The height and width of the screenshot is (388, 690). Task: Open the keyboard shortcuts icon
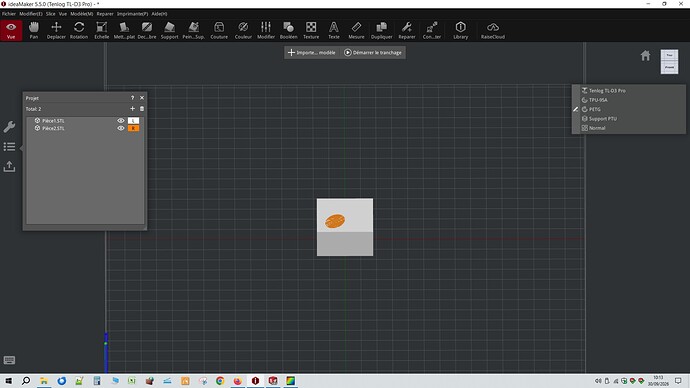click(x=9, y=360)
